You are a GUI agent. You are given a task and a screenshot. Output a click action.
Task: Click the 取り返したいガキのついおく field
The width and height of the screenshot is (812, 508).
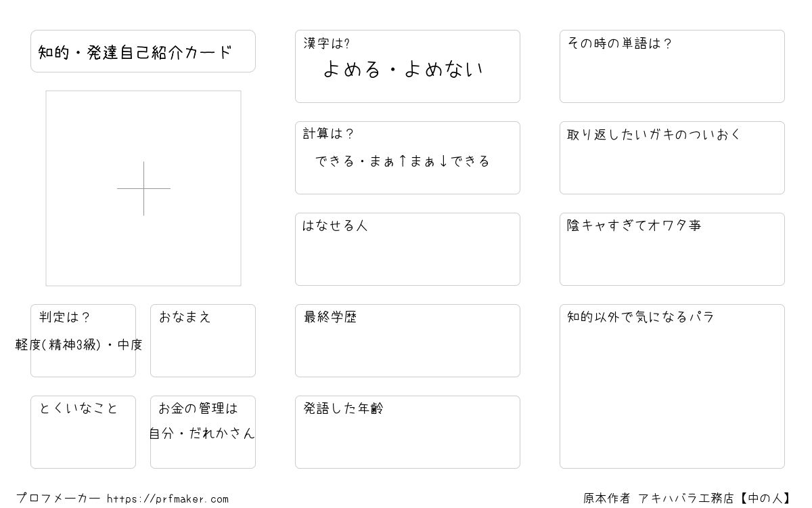672,158
